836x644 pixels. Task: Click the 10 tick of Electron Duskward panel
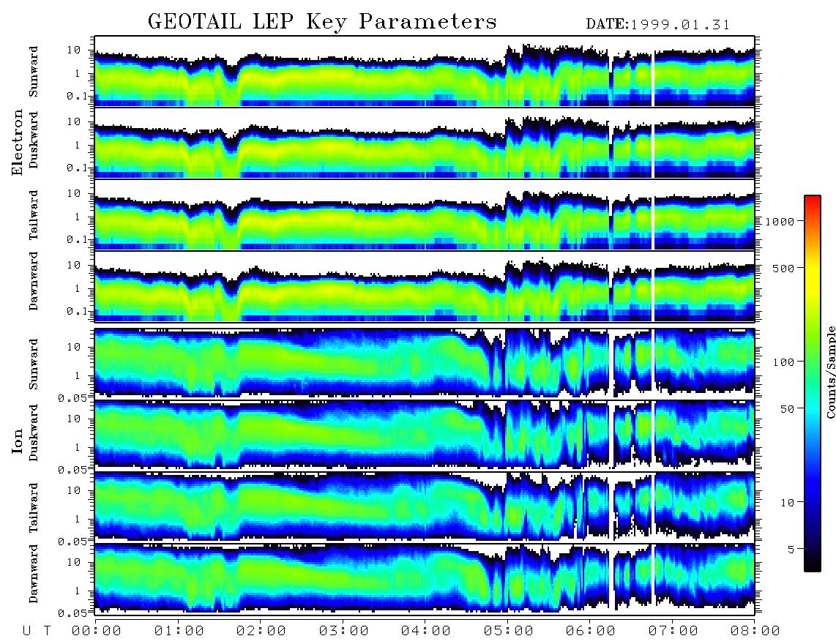74,121
